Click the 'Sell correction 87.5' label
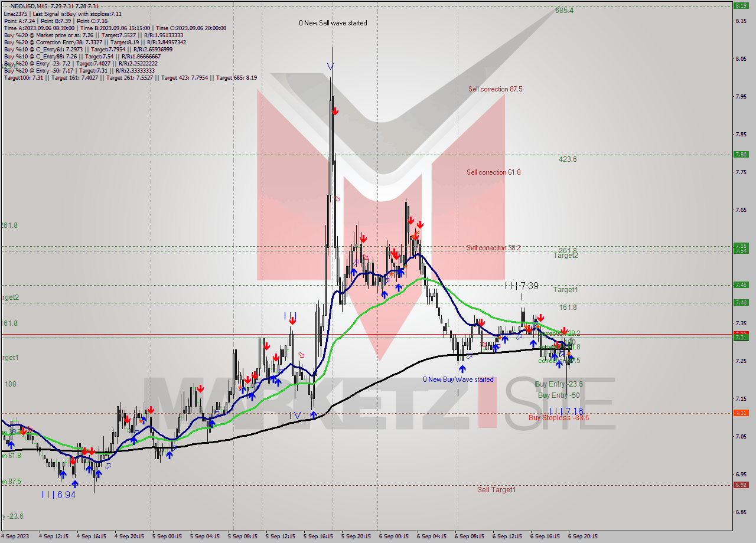 click(x=495, y=89)
